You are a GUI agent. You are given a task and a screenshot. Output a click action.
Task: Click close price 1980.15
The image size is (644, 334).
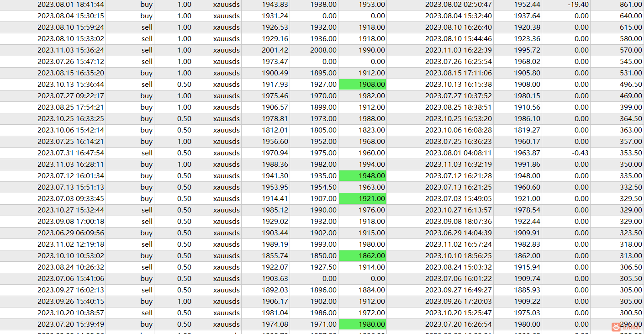point(527,96)
